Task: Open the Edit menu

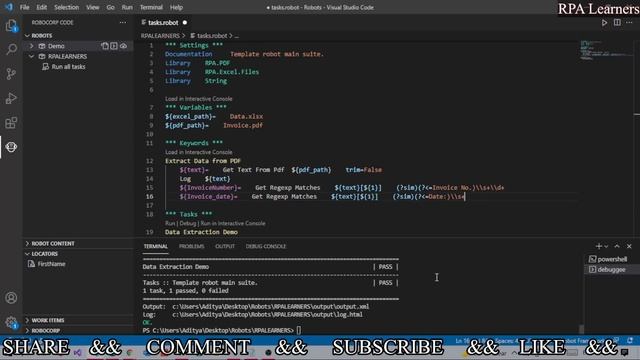Action: pyautogui.click(x=41, y=7)
